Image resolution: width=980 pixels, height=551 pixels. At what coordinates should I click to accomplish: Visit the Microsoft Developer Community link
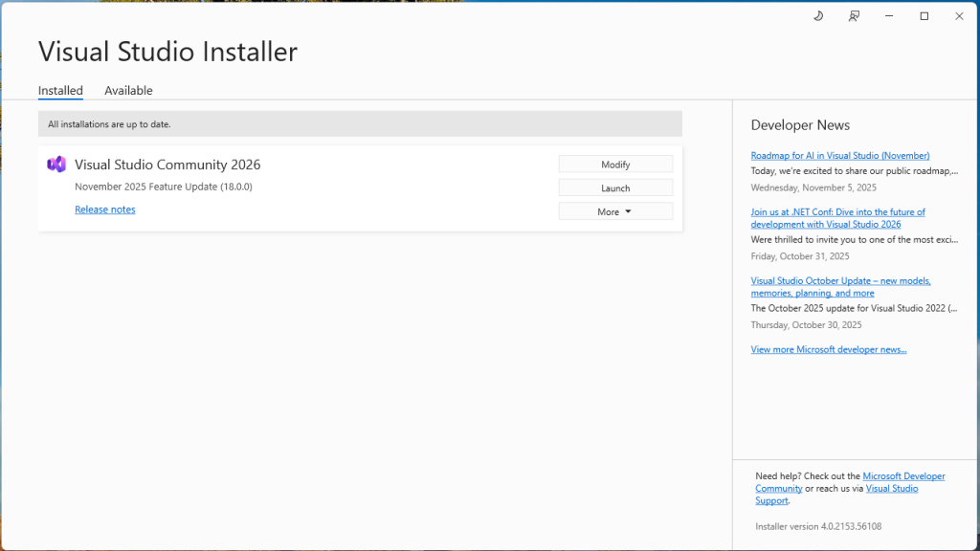tap(850, 482)
